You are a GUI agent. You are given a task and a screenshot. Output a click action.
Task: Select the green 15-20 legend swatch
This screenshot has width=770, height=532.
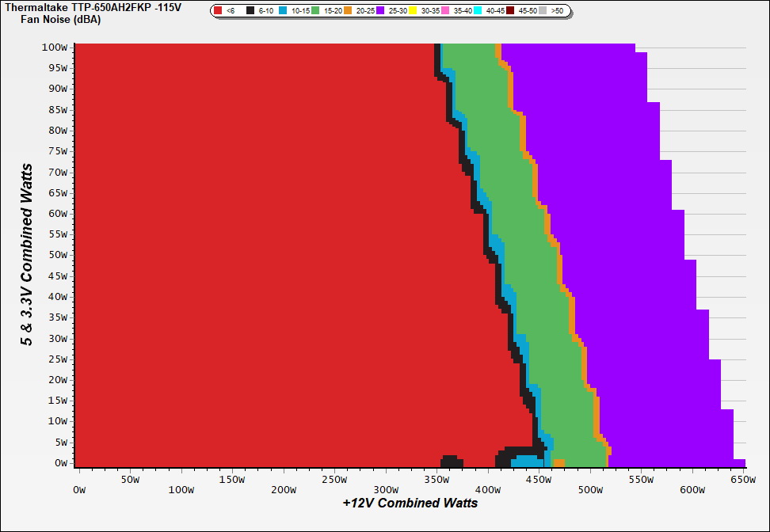tap(315, 11)
